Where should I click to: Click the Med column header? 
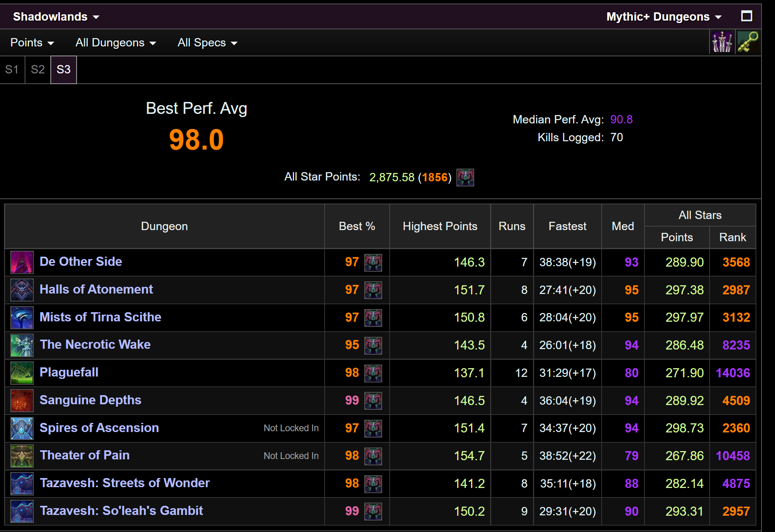click(623, 226)
